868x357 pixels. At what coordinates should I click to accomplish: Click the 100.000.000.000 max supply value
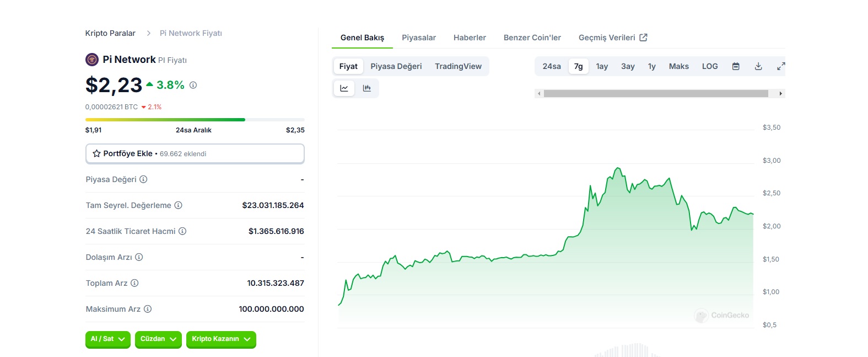(x=271, y=309)
